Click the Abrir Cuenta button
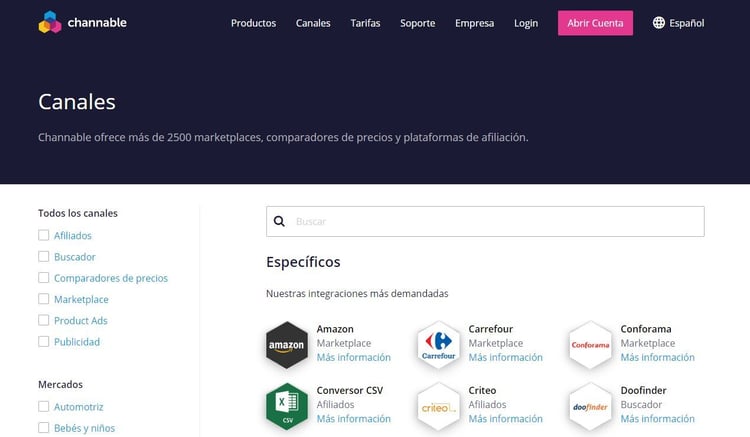Viewport: 750px width, 437px height. [595, 23]
